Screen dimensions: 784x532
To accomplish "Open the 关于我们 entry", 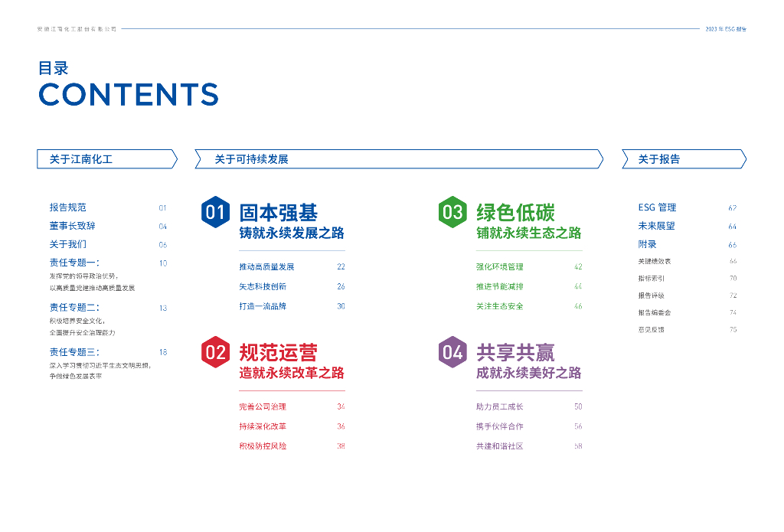I will (68, 244).
